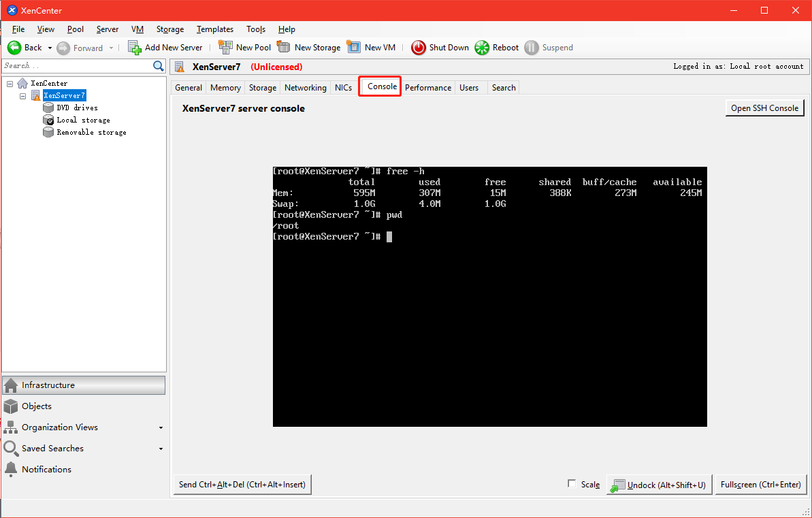Switch to the General tab
This screenshot has height=518, width=812.
pos(189,88)
